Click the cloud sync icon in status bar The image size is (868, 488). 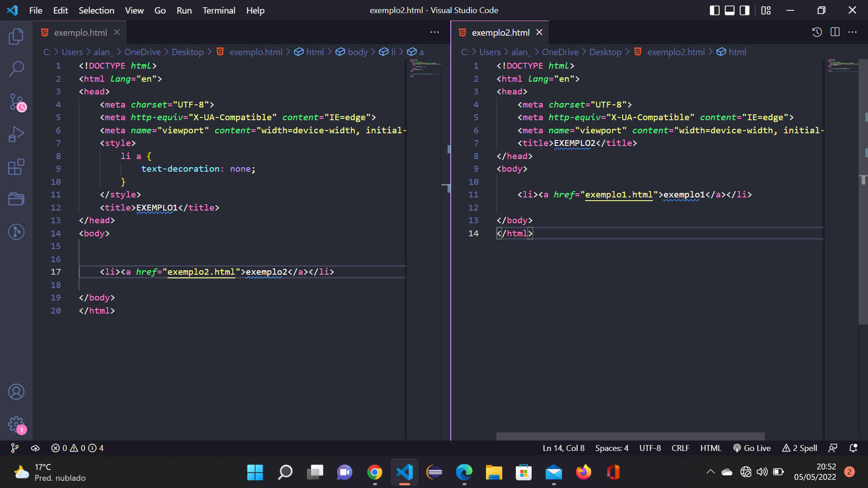[x=35, y=448]
